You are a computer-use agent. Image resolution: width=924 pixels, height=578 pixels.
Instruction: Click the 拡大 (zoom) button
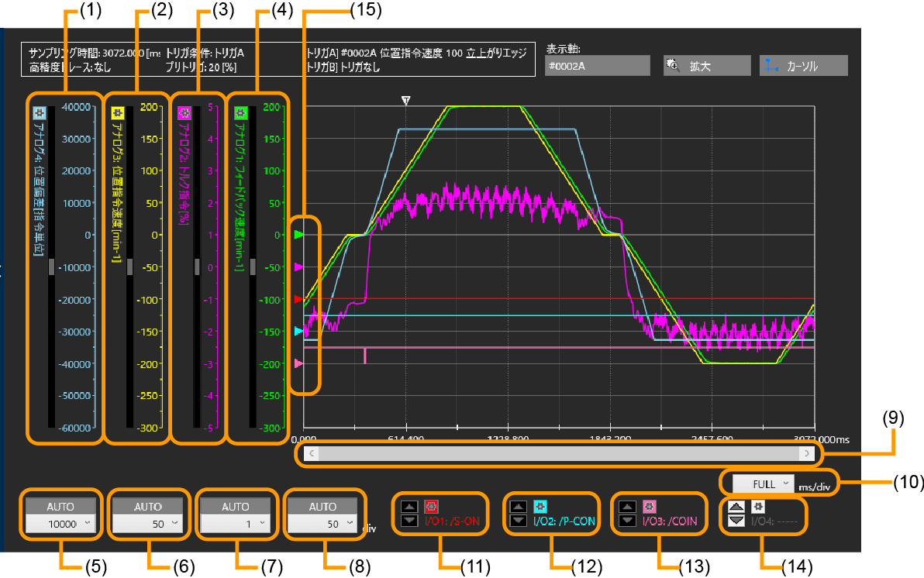click(x=707, y=66)
